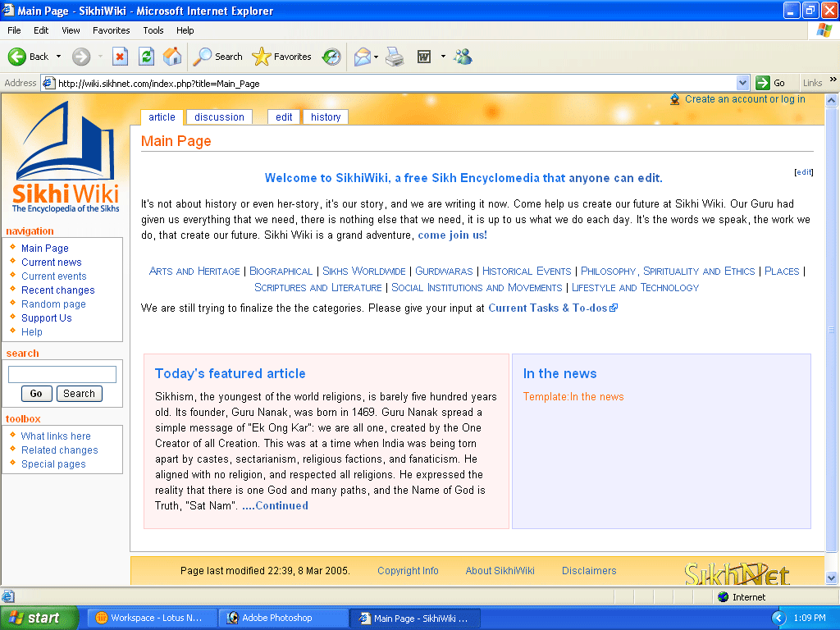Open the address bar URL dropdown
This screenshot has height=630, width=840.
(x=742, y=83)
